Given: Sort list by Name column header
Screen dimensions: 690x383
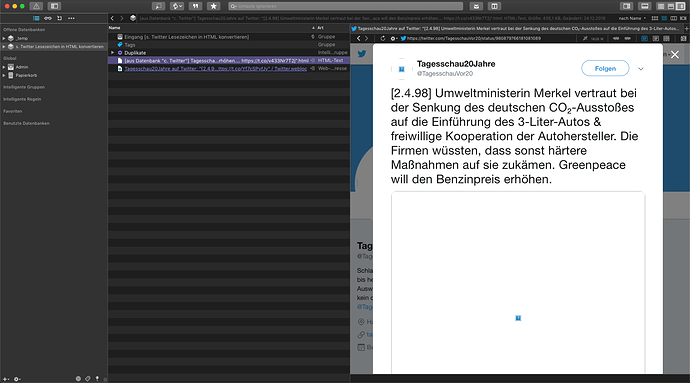Looking at the screenshot, I should coord(114,28).
